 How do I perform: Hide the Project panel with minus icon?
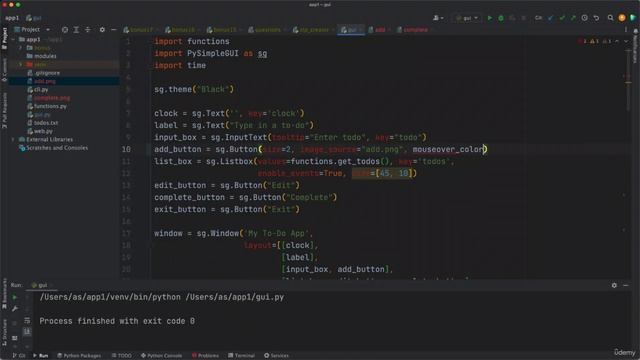pos(113,30)
